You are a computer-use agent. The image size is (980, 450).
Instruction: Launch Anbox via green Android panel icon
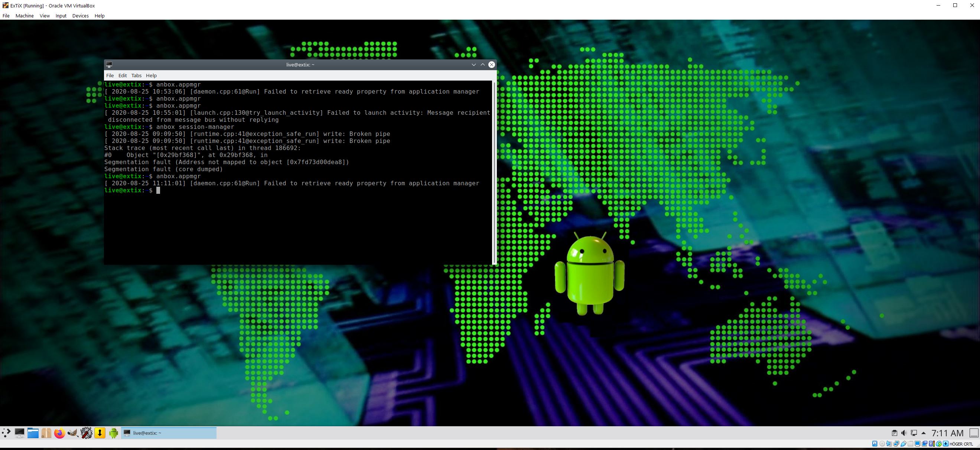pyautogui.click(x=113, y=433)
